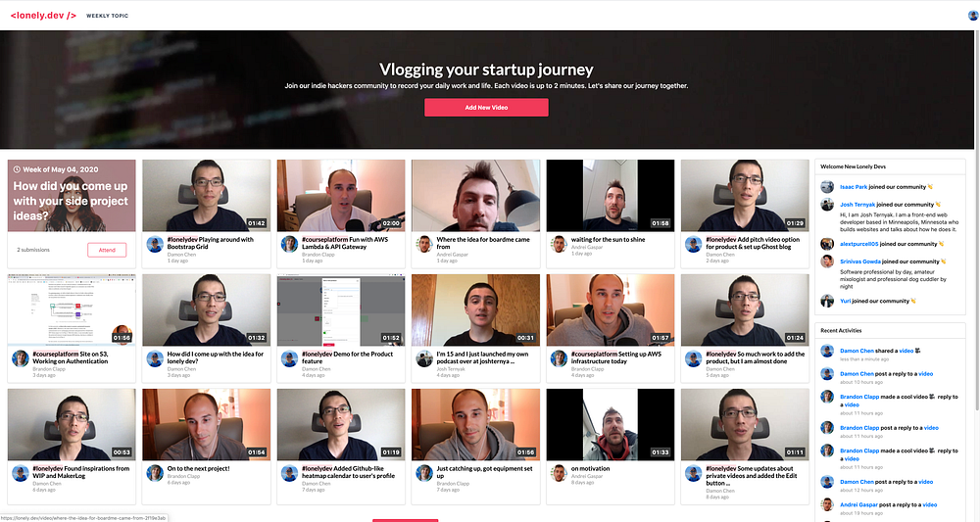The width and height of the screenshot is (980, 522).
Task: Open Isaac Park's avatar in welcome list
Action: [x=827, y=187]
